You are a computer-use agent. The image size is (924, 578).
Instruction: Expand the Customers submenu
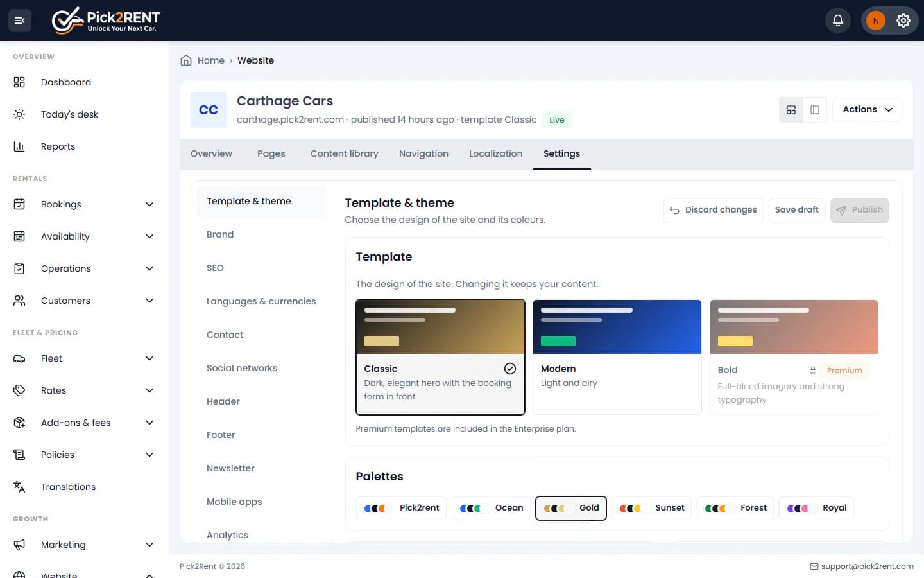(x=150, y=301)
